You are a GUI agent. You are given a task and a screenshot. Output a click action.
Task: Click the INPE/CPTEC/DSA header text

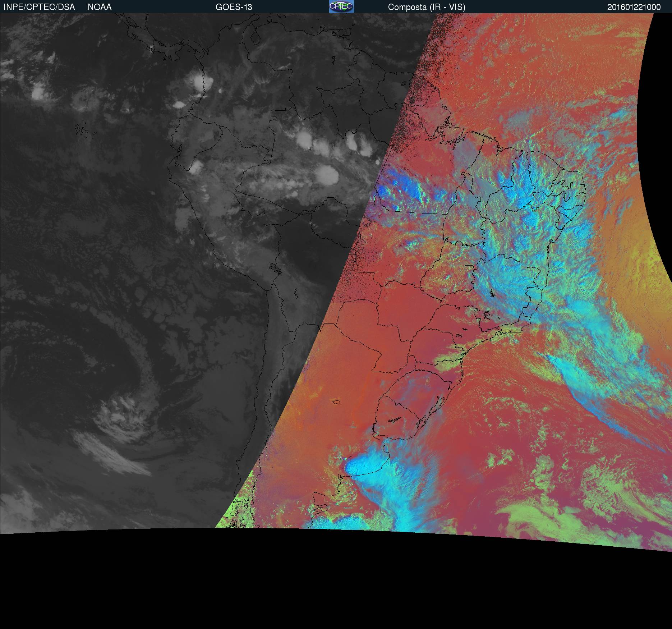pos(39,7)
